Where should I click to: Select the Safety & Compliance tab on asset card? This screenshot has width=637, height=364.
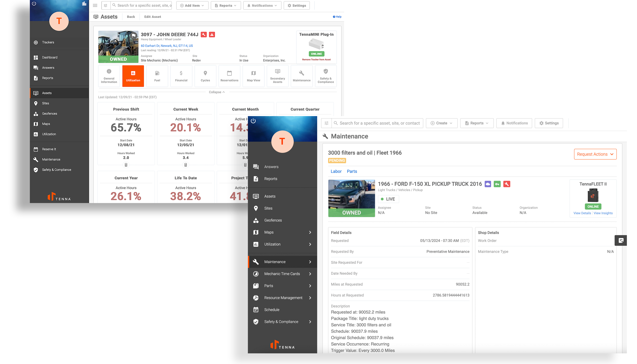(x=326, y=76)
